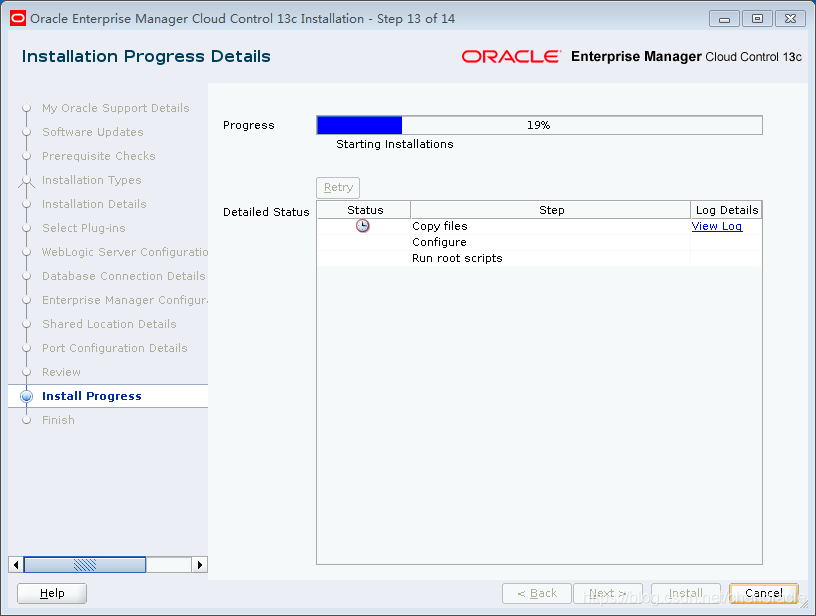Click the Step column header
This screenshot has height=616, width=816.
[x=551, y=210]
